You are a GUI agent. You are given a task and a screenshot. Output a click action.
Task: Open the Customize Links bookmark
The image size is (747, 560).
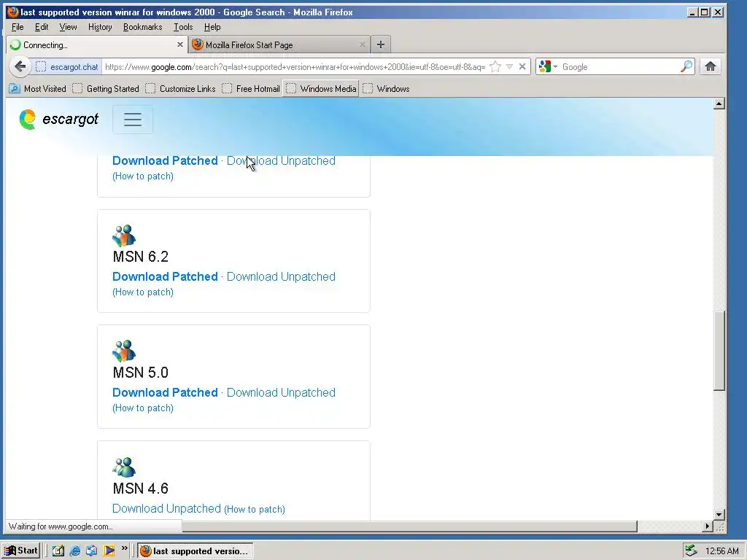(181, 88)
